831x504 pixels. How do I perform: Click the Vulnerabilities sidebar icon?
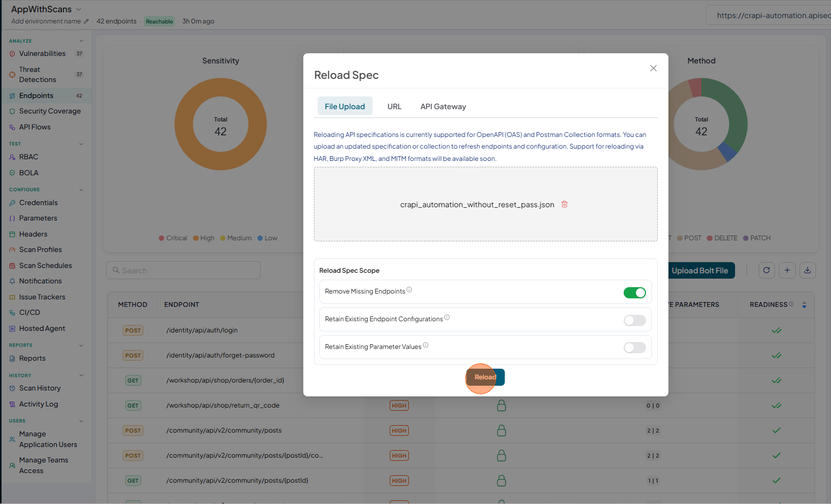coord(12,54)
